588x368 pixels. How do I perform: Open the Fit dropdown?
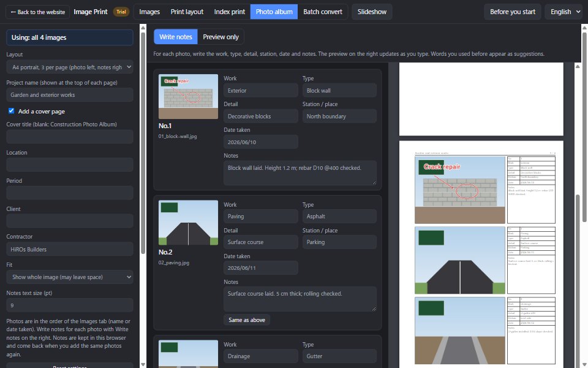click(x=70, y=277)
